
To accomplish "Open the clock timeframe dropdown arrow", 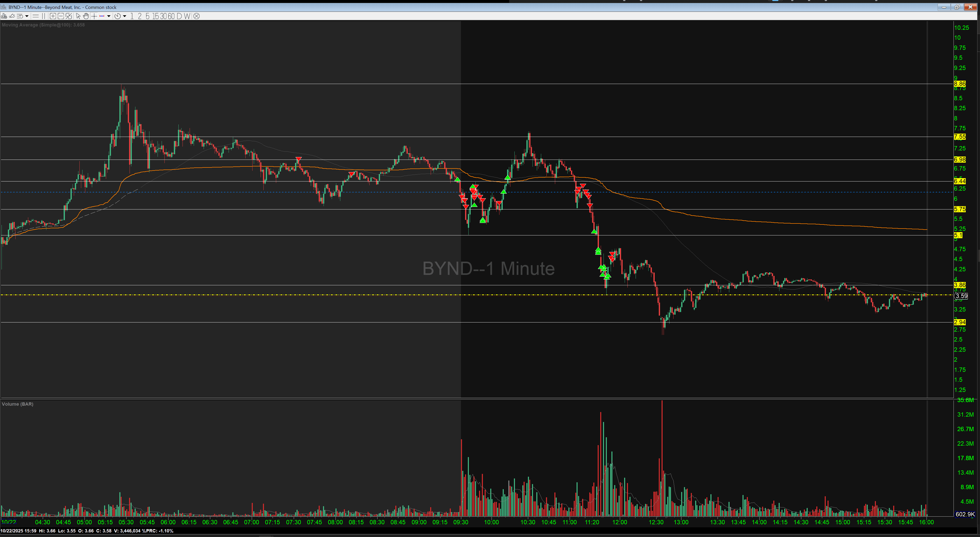I will [x=124, y=16].
